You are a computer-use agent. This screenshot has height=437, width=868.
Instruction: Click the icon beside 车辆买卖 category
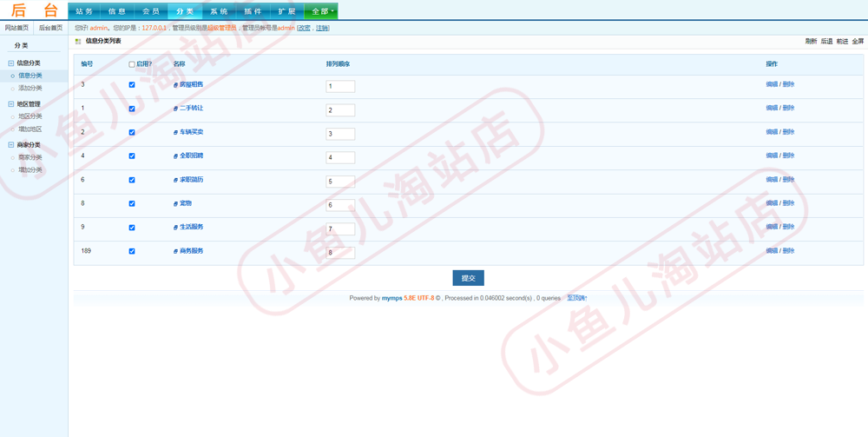point(175,133)
